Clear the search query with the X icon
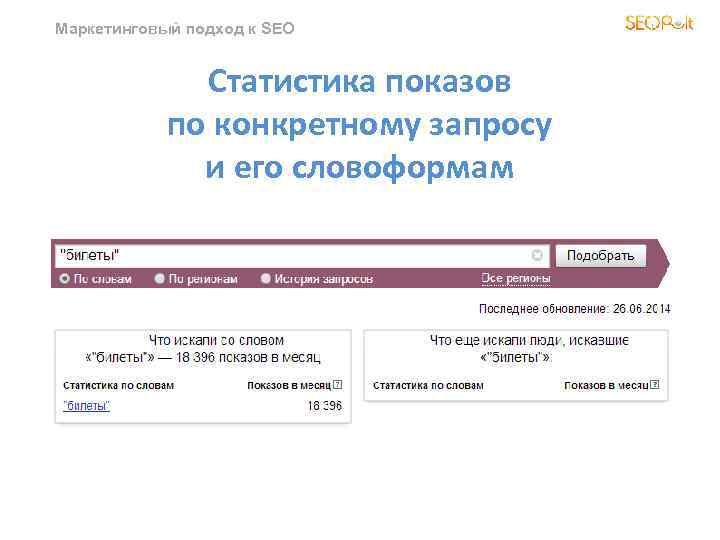720x540 pixels. [x=537, y=255]
